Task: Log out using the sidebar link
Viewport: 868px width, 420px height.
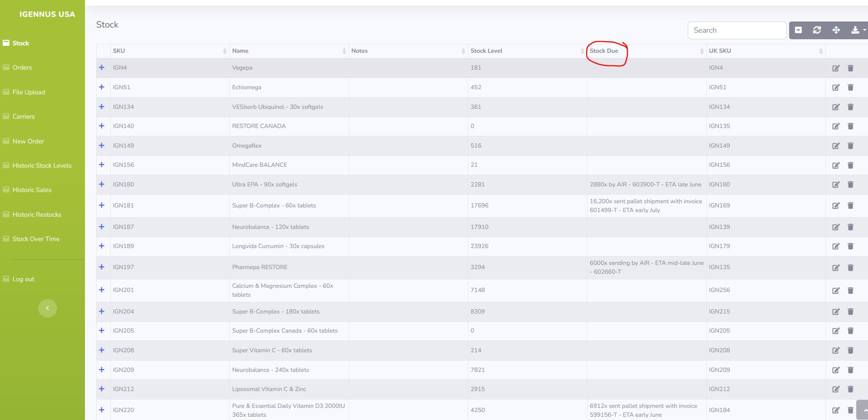Action: pos(23,279)
